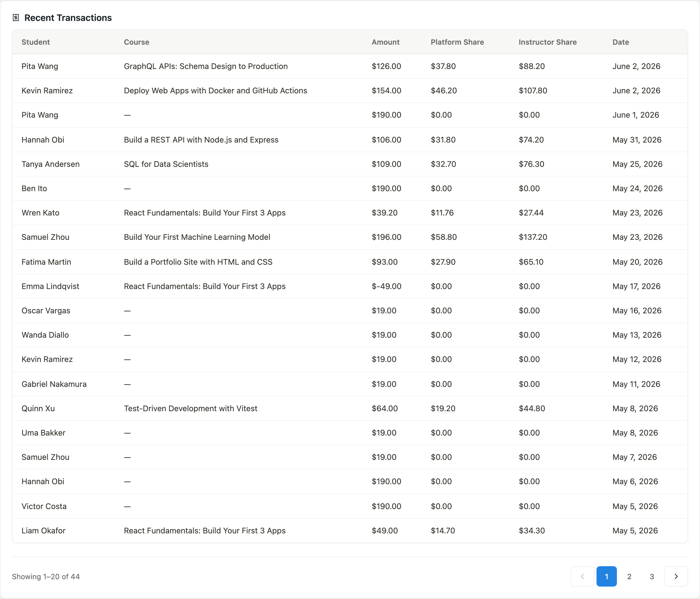The image size is (700, 599).
Task: Click the $154.00 amount cell
Action: (386, 91)
